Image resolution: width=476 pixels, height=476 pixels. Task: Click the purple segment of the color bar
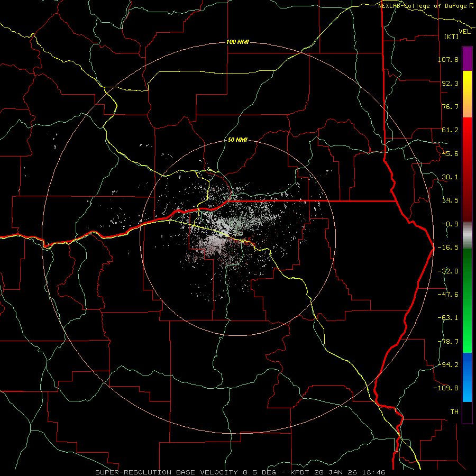467,59
